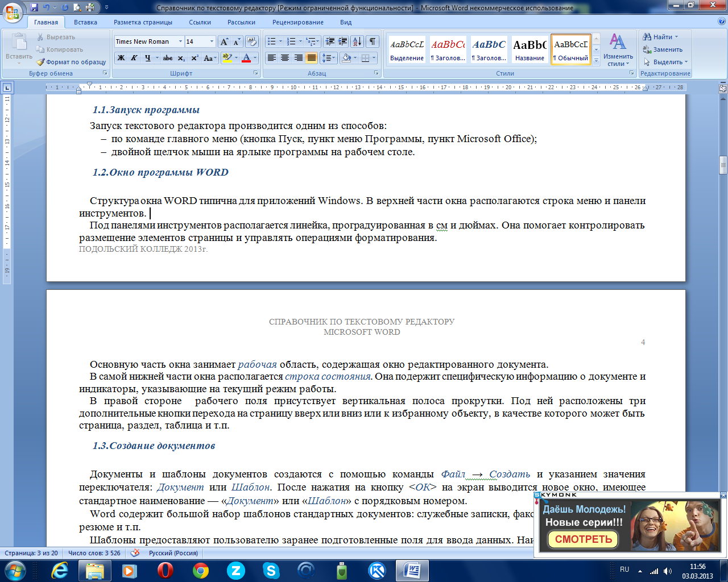Open the Font (Шрифт) dialog launcher
The height and width of the screenshot is (582, 728).
pos(256,73)
